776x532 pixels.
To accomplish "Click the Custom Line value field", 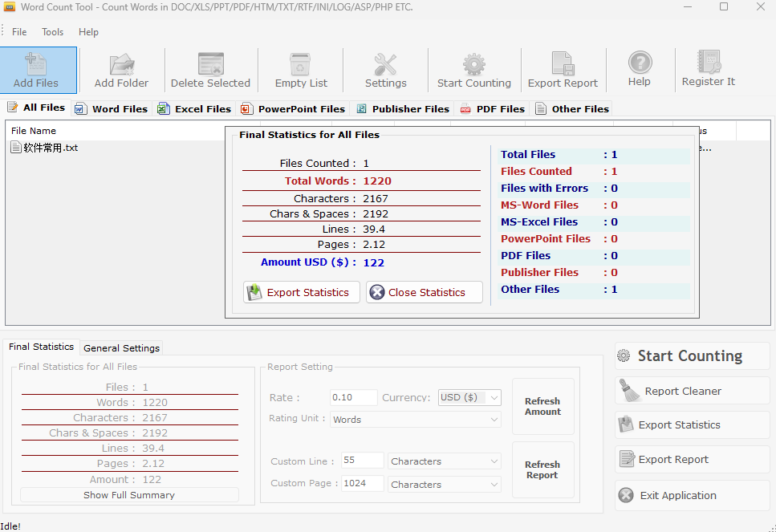I will [x=362, y=460].
